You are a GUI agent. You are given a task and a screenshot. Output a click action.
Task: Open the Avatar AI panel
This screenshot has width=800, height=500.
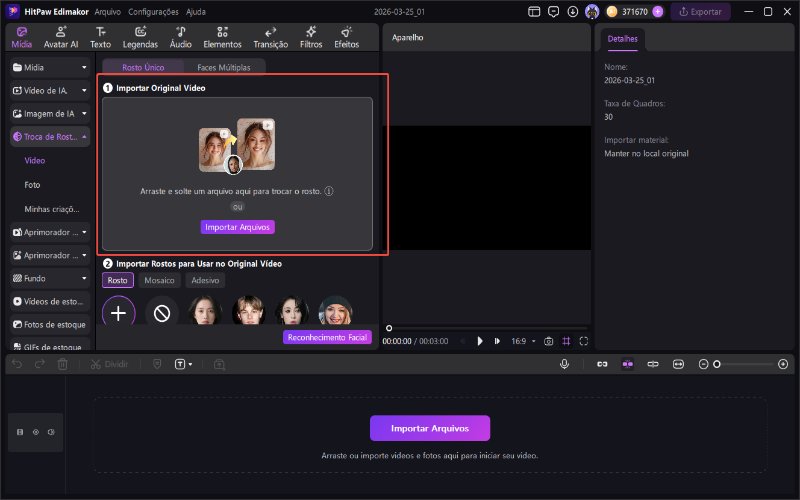pos(62,37)
